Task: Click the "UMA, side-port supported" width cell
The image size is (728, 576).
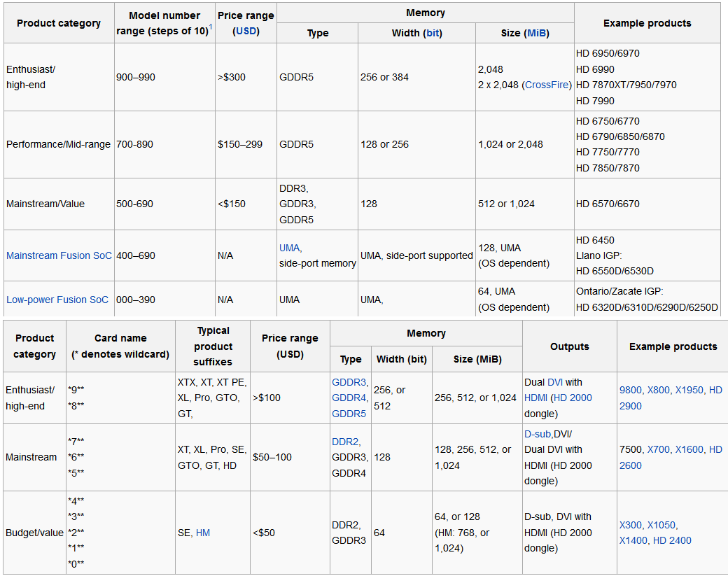Action: (417, 255)
